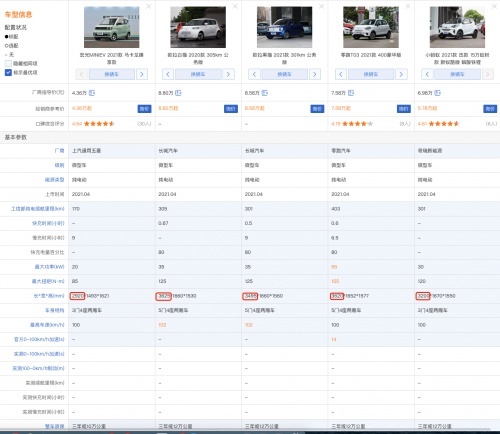
Task: Go to previous trim for Ora Black Cat
Action: (x=254, y=74)
